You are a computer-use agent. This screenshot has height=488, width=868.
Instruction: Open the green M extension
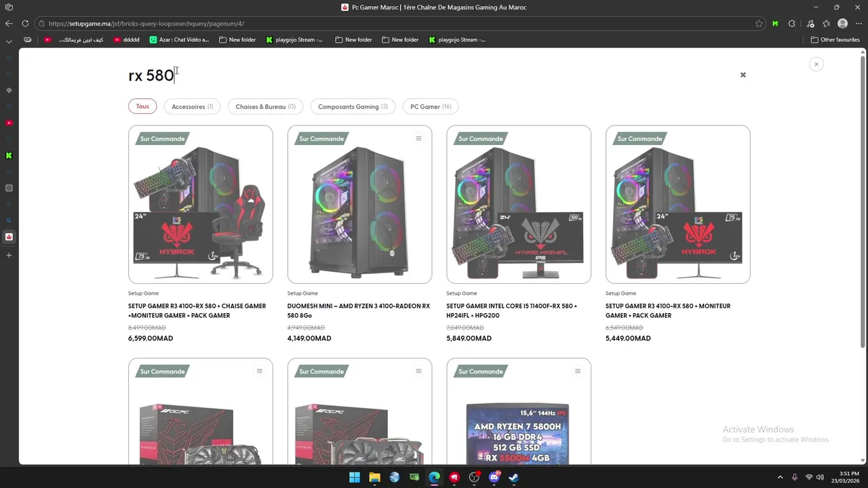[x=775, y=23]
